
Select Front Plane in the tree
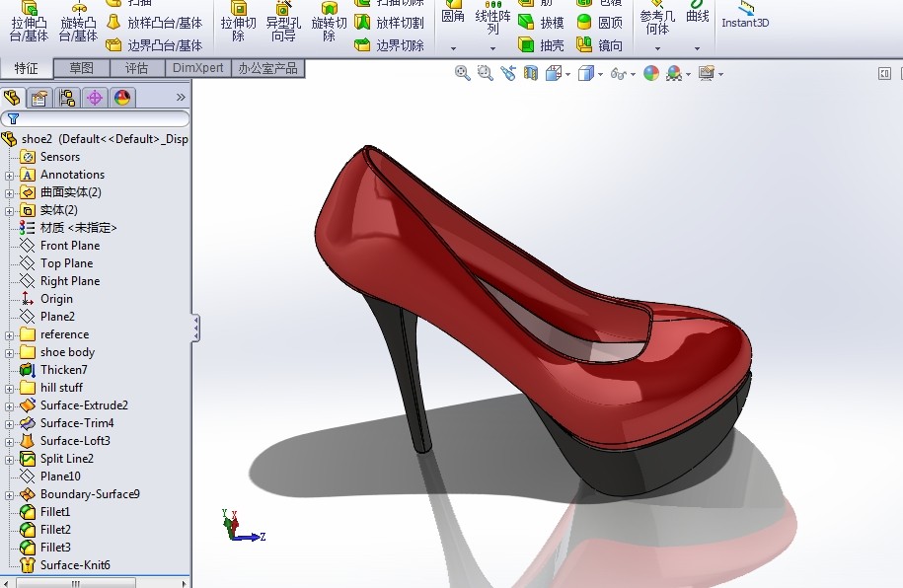[x=60, y=246]
